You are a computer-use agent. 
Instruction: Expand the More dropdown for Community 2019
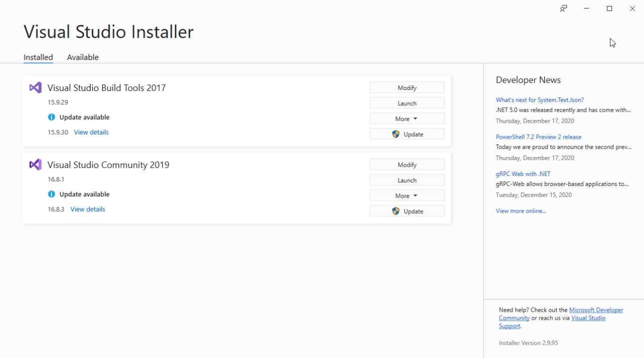click(x=407, y=196)
